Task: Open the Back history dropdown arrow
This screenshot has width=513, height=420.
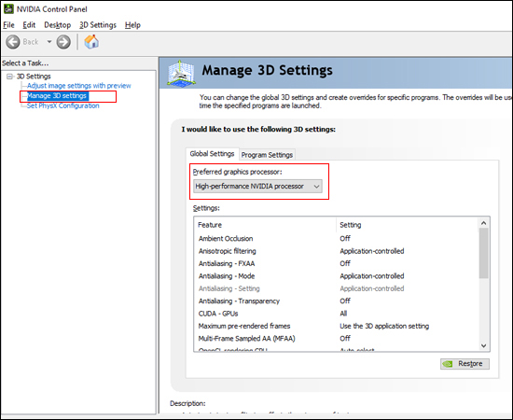Action: pos(49,42)
